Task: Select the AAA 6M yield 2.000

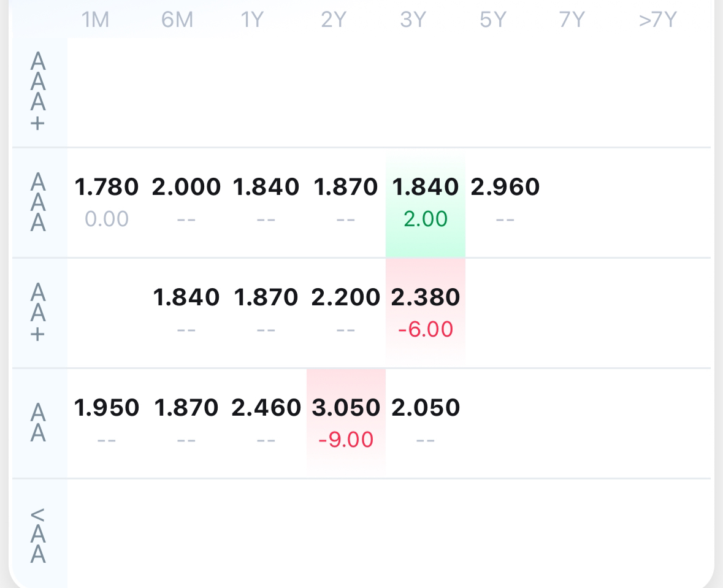Action: [x=186, y=187]
